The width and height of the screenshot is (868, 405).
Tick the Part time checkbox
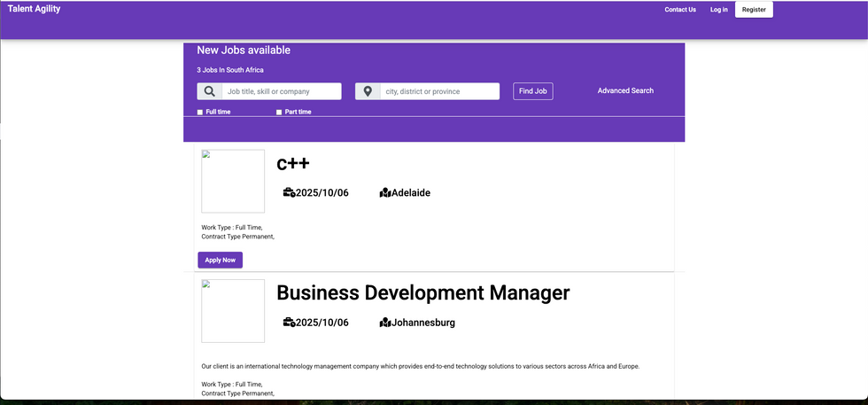point(279,112)
